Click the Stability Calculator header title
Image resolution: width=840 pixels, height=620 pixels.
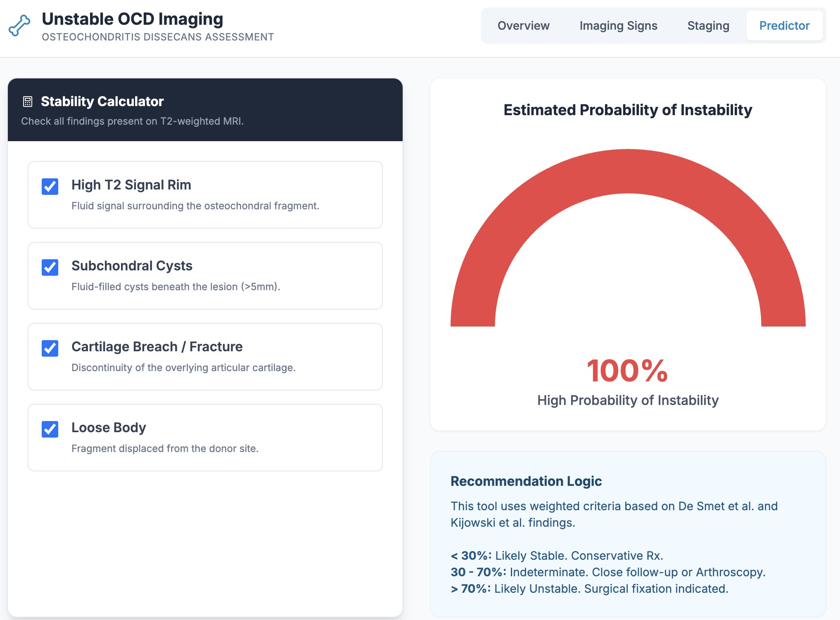click(x=102, y=102)
